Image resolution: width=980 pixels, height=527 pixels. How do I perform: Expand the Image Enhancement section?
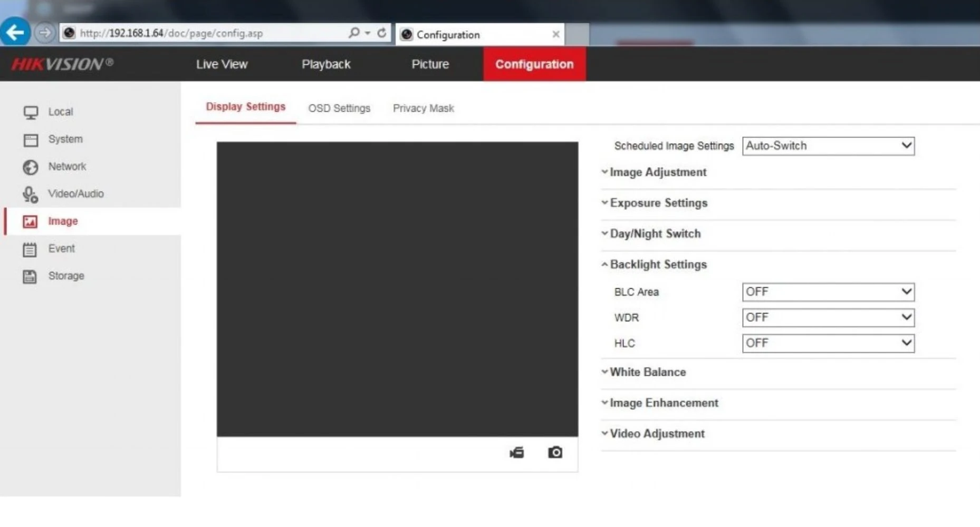tap(659, 403)
